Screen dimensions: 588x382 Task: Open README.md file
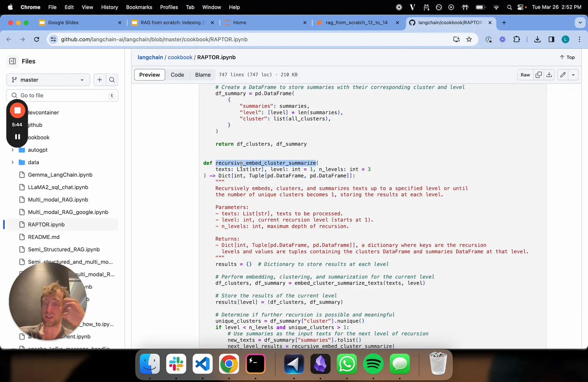tap(43, 237)
